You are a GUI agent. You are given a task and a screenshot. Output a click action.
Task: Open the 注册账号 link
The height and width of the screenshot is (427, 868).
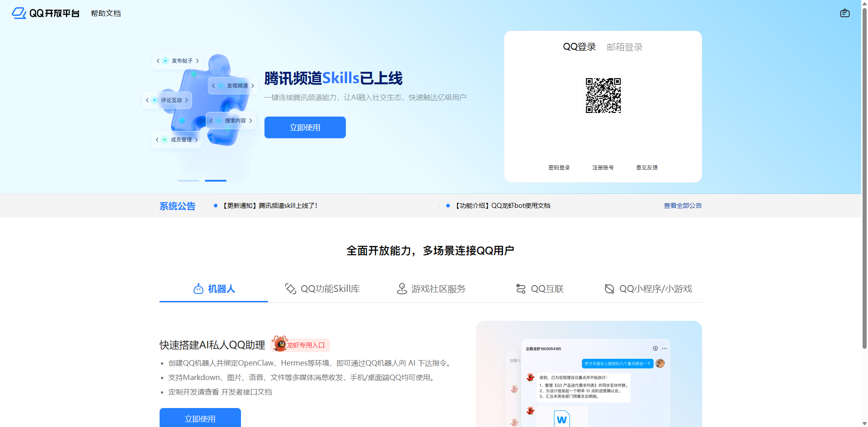[x=603, y=168]
